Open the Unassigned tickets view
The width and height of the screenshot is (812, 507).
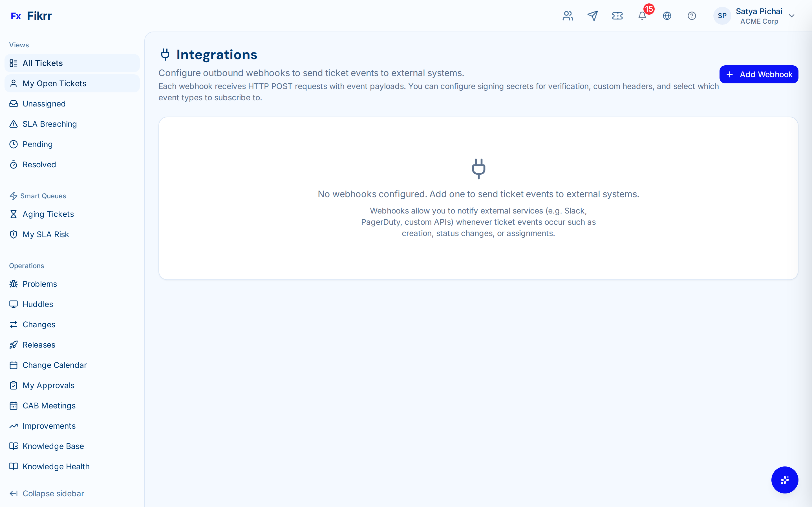click(44, 104)
